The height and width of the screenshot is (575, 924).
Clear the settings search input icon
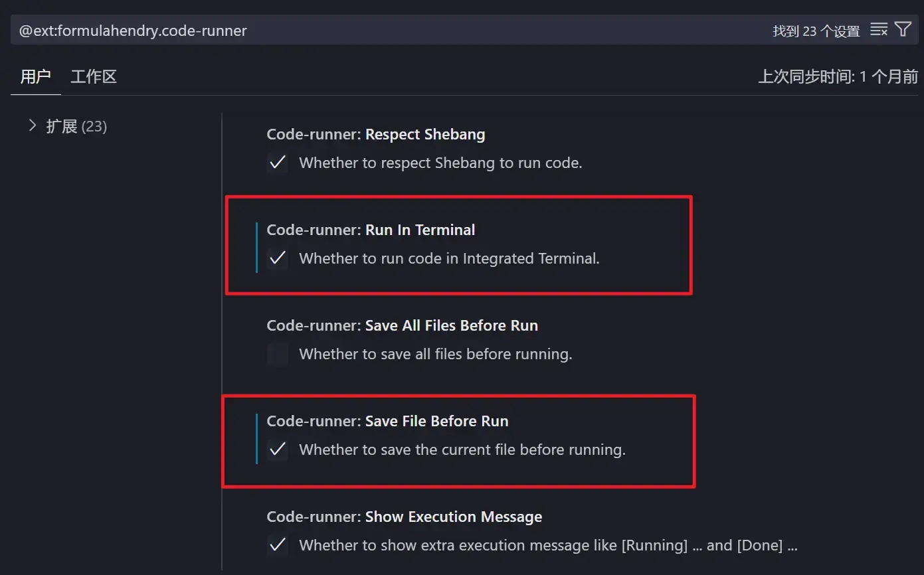pos(879,30)
